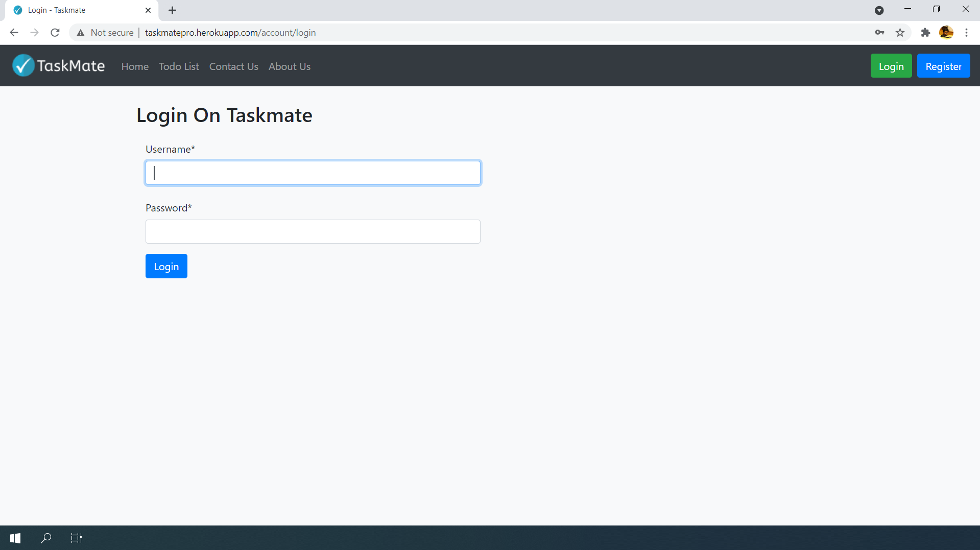Viewport: 980px width, 550px height.
Task: Reload the current page
Action: coord(55,32)
